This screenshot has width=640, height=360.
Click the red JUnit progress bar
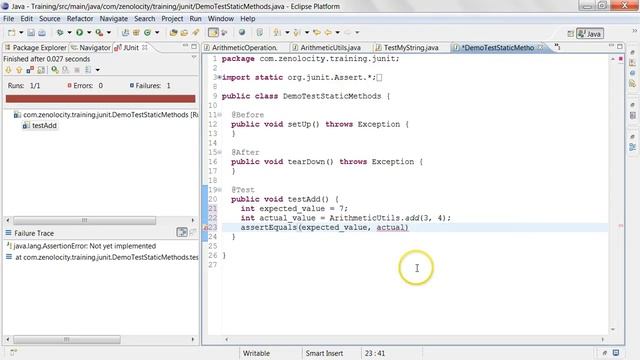pos(100,98)
